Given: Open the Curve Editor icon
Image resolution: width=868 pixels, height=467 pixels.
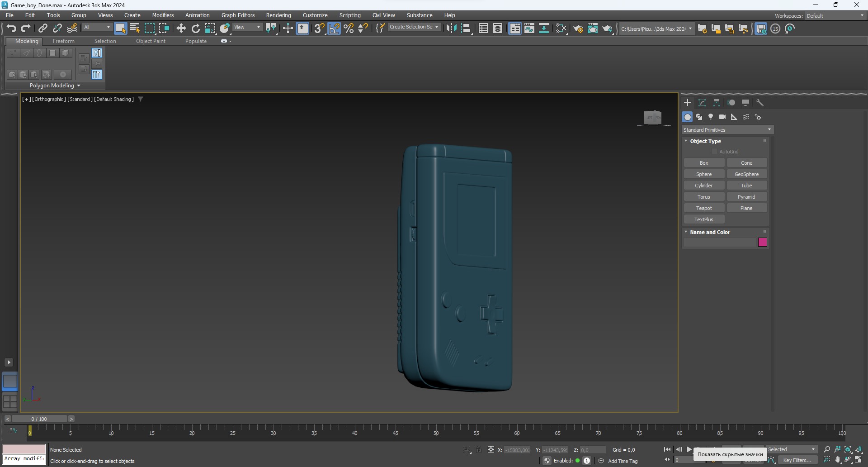Looking at the screenshot, I should [529, 29].
